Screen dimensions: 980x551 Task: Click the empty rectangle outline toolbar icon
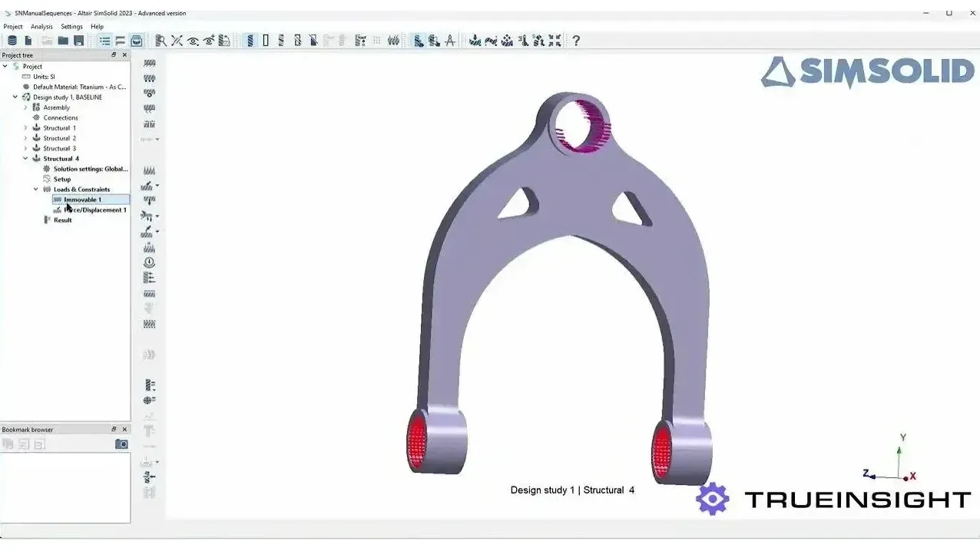[x=266, y=41]
